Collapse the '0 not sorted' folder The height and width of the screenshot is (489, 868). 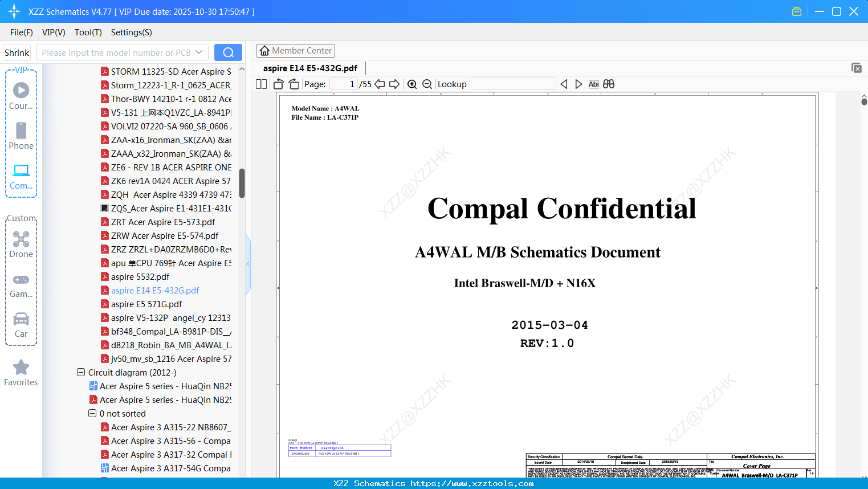(x=92, y=414)
